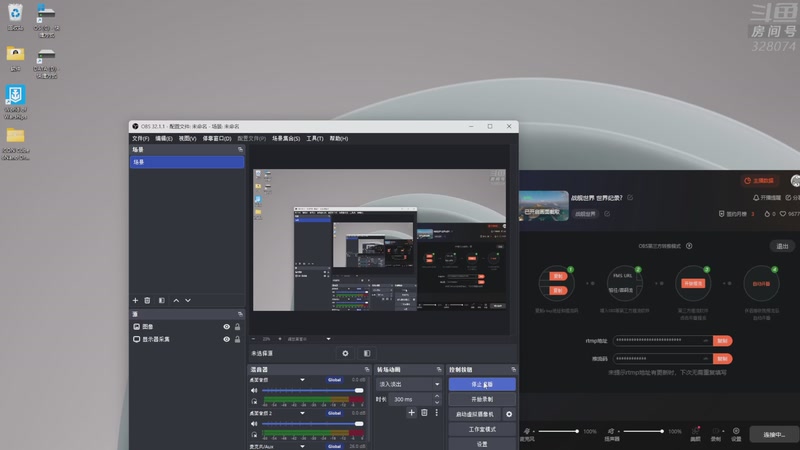Viewport: 800px width, 450px height.
Task: Add a transition with the plus icon
Action: click(412, 413)
